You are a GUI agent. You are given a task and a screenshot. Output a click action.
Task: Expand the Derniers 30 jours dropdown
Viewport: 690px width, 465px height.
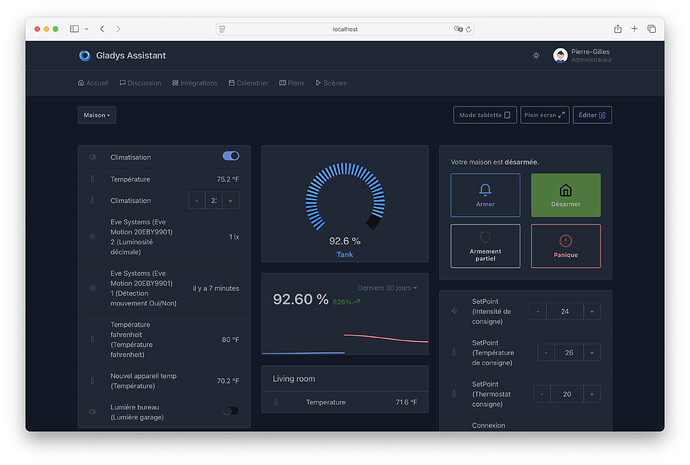tap(388, 288)
